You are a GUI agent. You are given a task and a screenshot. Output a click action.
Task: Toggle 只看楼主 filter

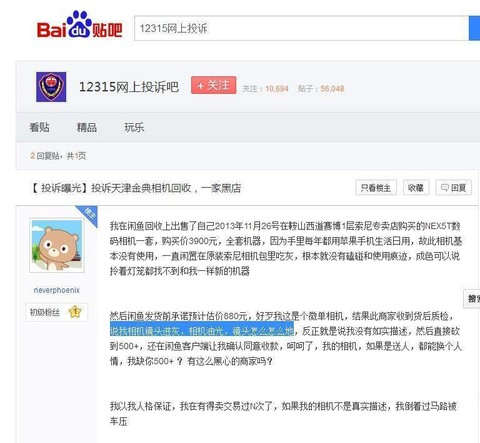pos(376,188)
